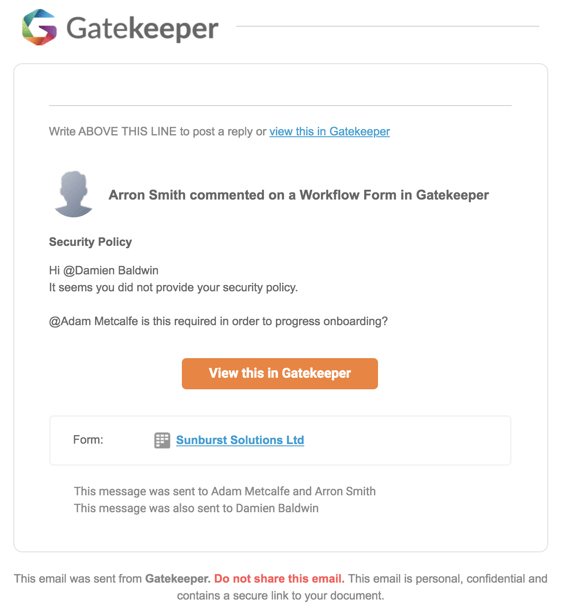This screenshot has width=567, height=612.
Task: Open the orange View this in Gatekeeper button
Action: pos(280,373)
